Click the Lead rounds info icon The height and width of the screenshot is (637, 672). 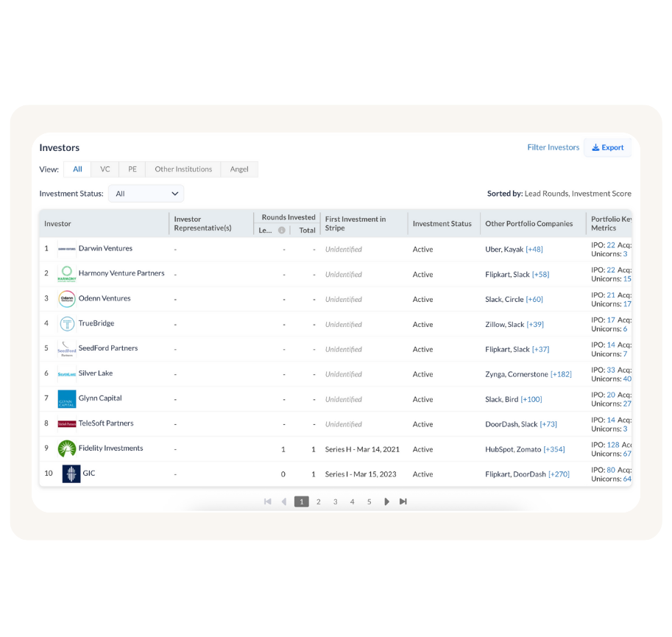point(281,230)
